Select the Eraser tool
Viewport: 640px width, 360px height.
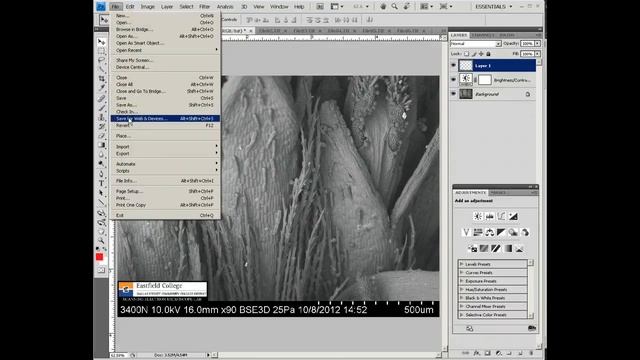pyautogui.click(x=101, y=136)
